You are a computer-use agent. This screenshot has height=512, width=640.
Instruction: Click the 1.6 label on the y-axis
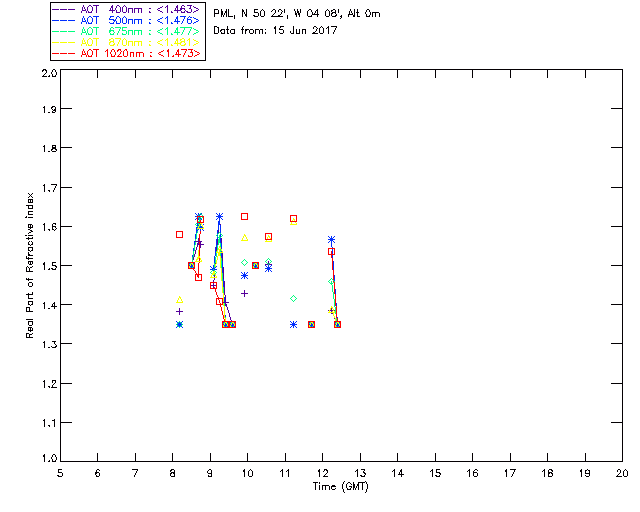(49, 227)
